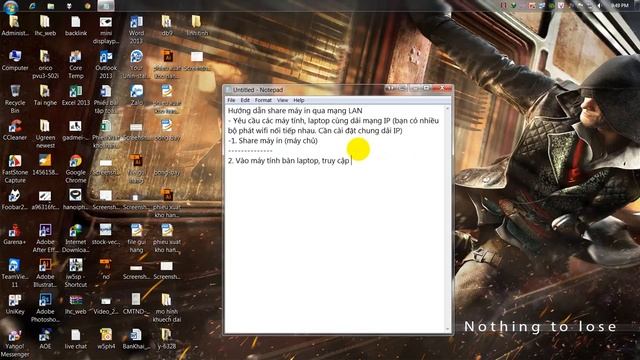Screen dimensions: 640x360
Task: Open the mo hinh khuech dai folder
Action: [x=166, y=308]
